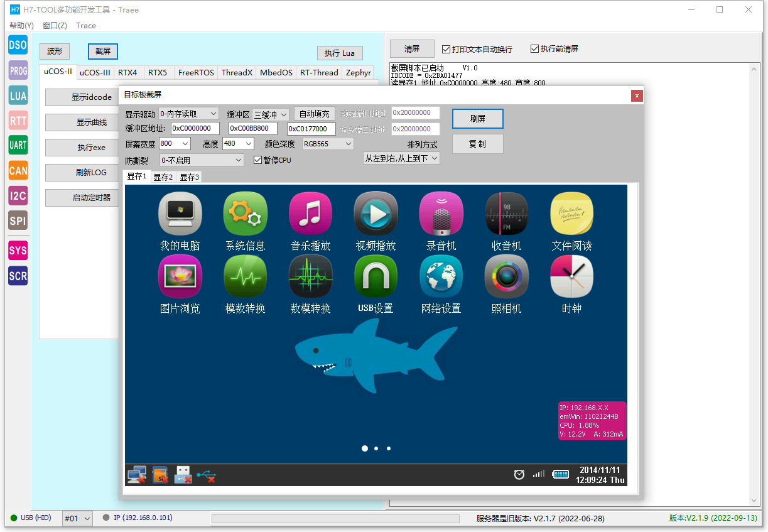The width and height of the screenshot is (768, 532).
Task: Open the 图片浏览 picture icon
Action: point(180,276)
